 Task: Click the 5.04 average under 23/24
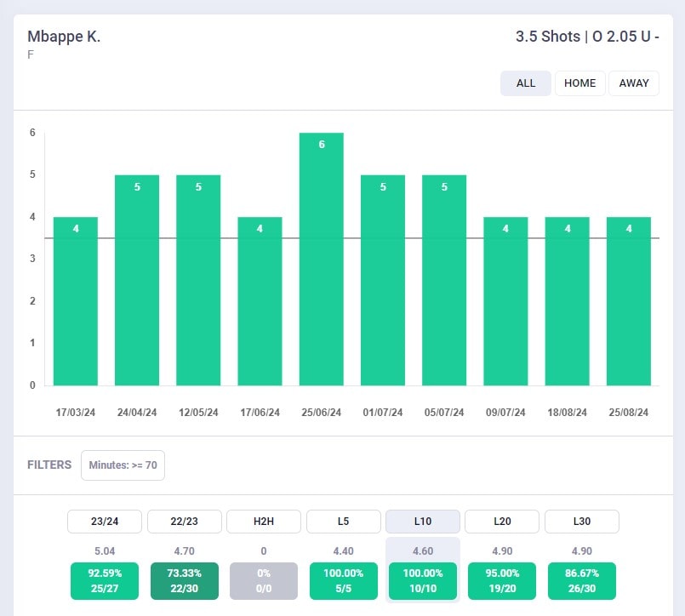pyautogui.click(x=105, y=551)
